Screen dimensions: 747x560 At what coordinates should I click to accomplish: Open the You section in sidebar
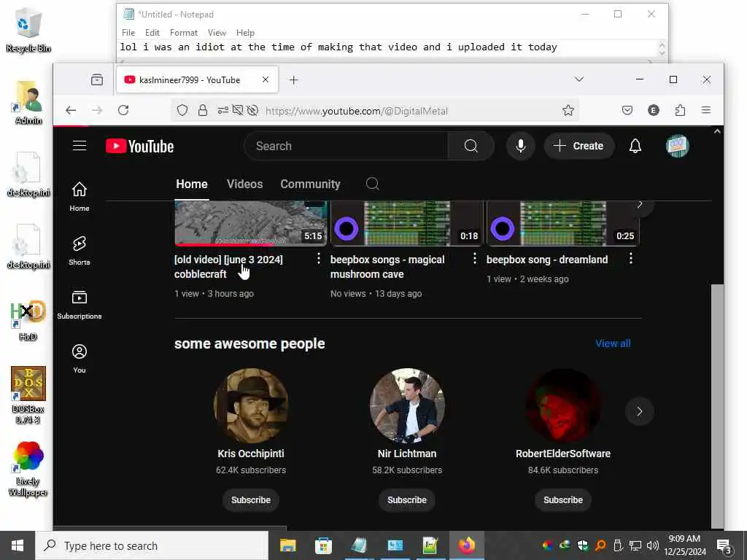tap(80, 359)
